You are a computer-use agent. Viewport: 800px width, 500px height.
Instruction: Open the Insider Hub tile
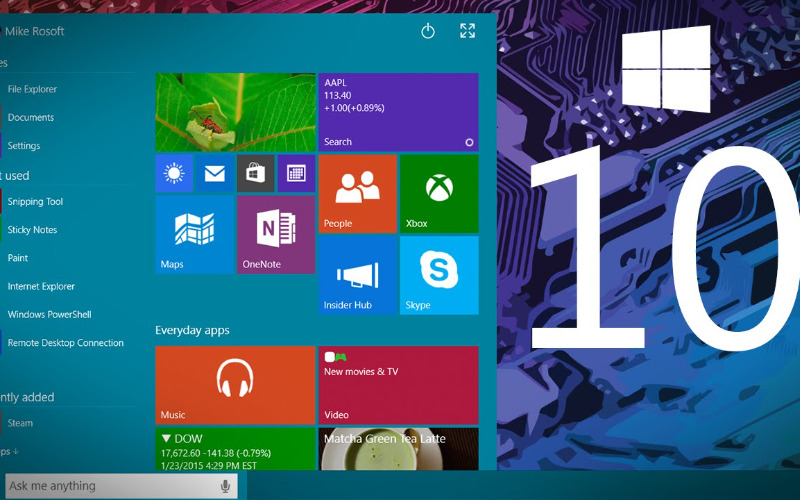358,276
